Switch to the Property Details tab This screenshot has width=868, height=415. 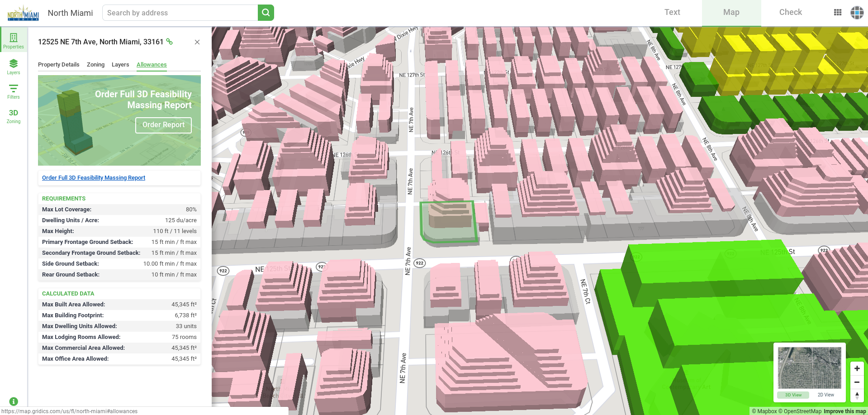pos(59,65)
